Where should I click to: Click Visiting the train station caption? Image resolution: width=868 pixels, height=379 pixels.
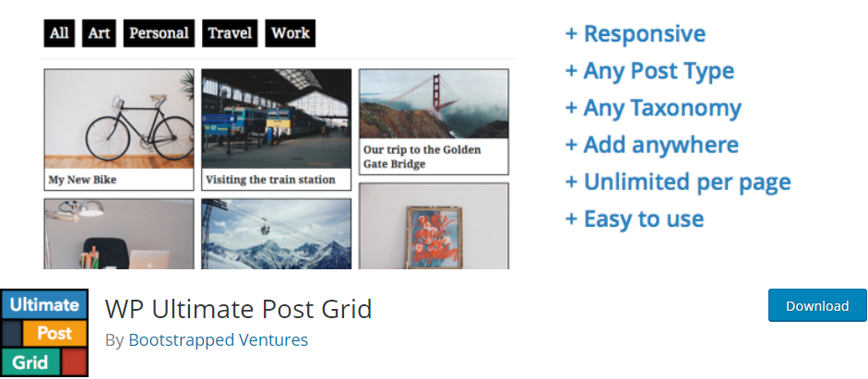point(270,180)
